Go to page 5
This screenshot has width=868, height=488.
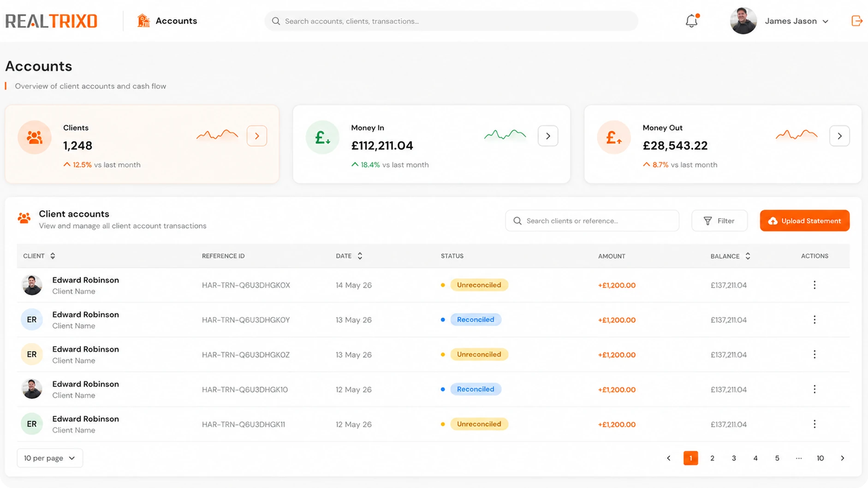point(777,458)
